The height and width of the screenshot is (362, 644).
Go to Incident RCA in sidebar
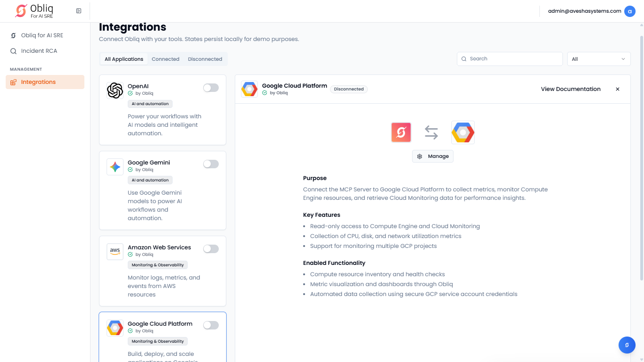[x=39, y=51]
